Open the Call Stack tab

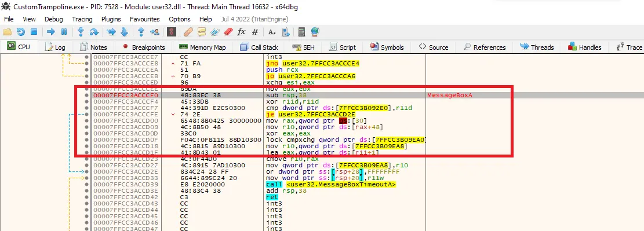259,47
